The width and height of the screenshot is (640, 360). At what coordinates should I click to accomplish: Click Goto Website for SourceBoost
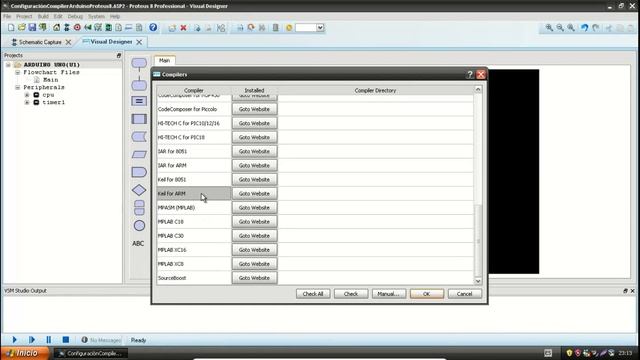(x=254, y=278)
